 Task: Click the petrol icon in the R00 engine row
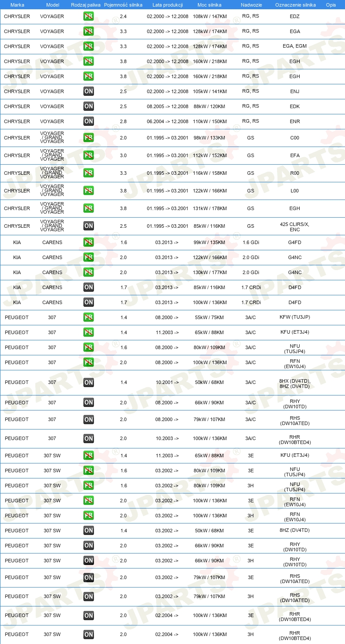[89, 173]
